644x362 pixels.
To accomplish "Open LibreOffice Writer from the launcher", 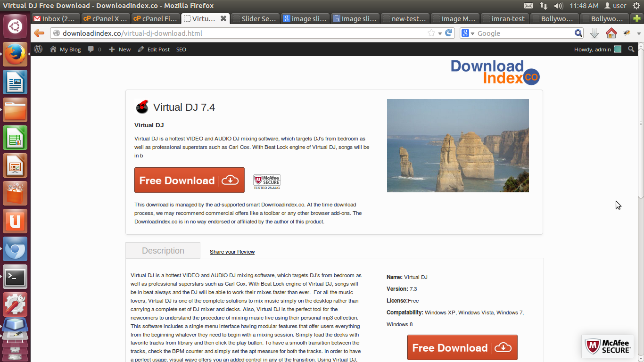I will pos(16,82).
